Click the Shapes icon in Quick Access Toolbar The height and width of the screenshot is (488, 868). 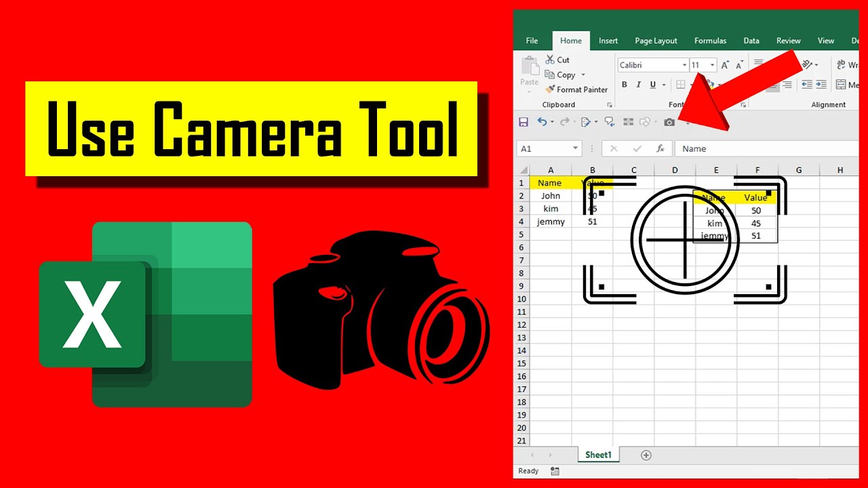point(645,122)
